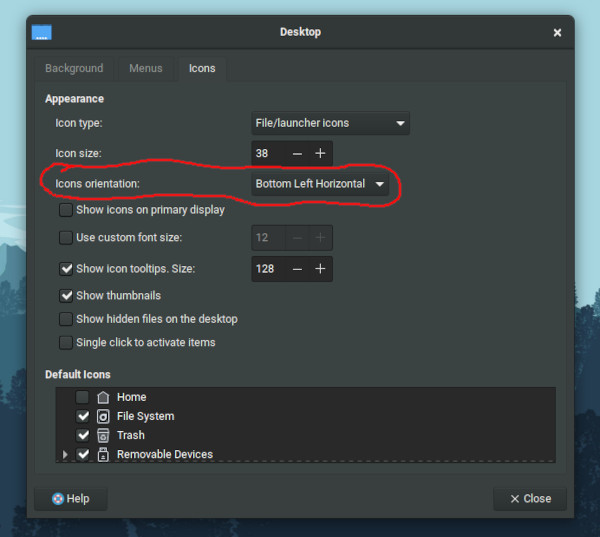Viewport: 600px width, 537px height.
Task: Expand the Removable Devices tree row
Action: [65, 454]
